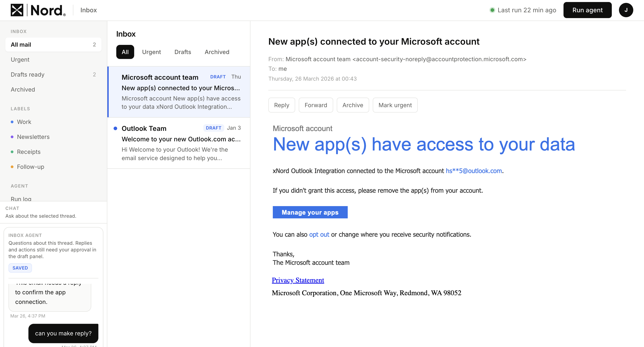Click the email subject heading in reading pane
Viewport: 644px width, 347px height.
374,42
